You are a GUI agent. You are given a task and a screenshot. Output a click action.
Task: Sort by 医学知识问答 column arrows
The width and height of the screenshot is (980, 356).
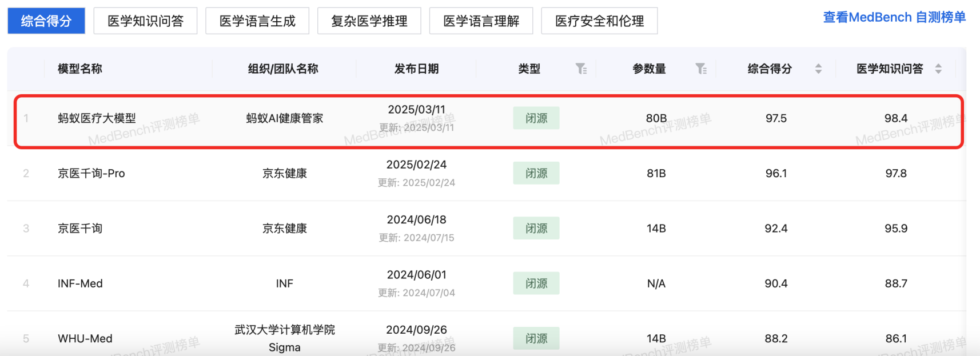pyautogui.click(x=938, y=69)
